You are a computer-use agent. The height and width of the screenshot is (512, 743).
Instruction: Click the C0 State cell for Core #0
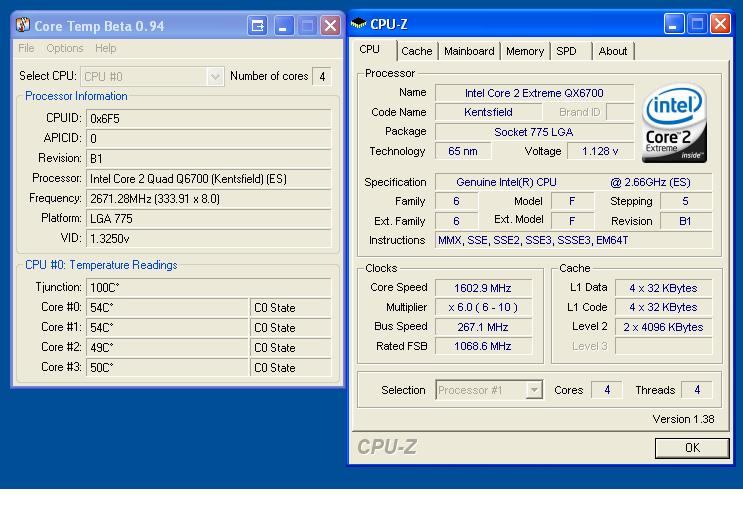[290, 307]
